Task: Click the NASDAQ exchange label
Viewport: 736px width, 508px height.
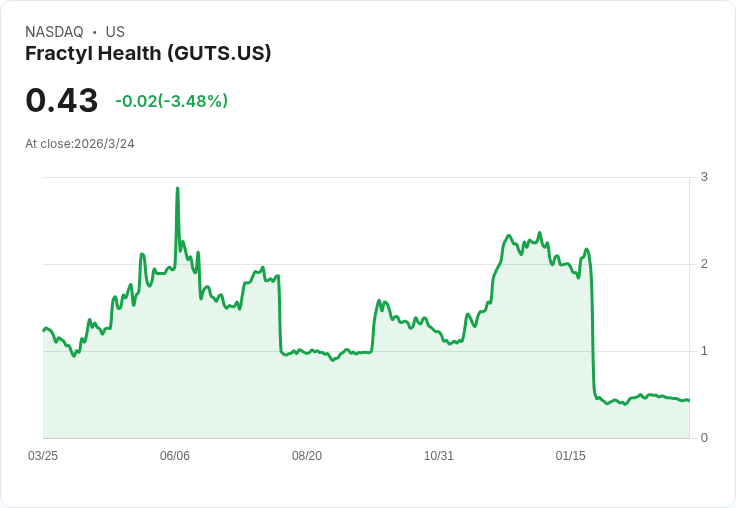Action: (54, 32)
